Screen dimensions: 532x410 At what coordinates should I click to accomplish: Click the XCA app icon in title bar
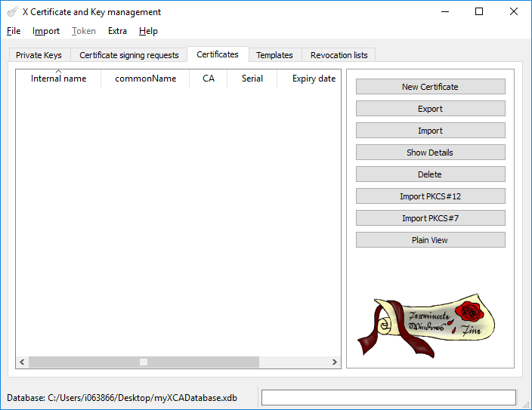click(x=12, y=12)
